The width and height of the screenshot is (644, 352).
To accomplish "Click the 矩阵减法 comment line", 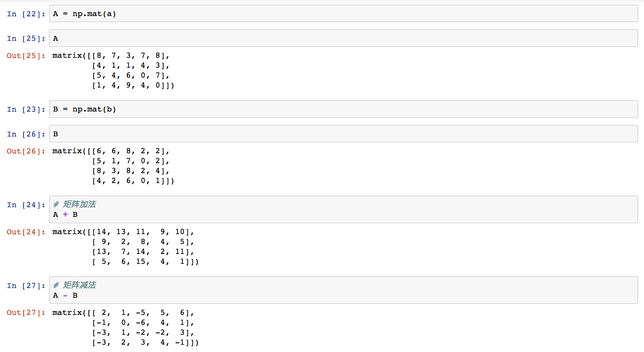I will 75,285.
